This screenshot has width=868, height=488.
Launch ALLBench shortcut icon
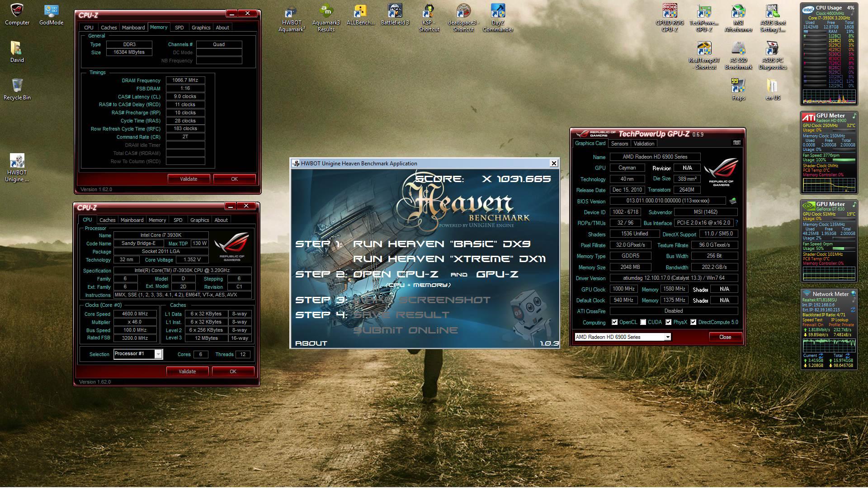[x=360, y=14]
